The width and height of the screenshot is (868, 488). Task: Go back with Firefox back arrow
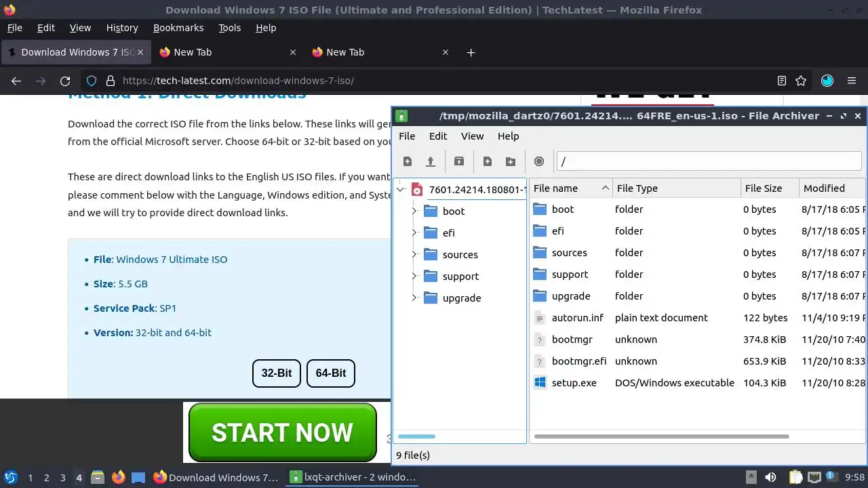16,81
